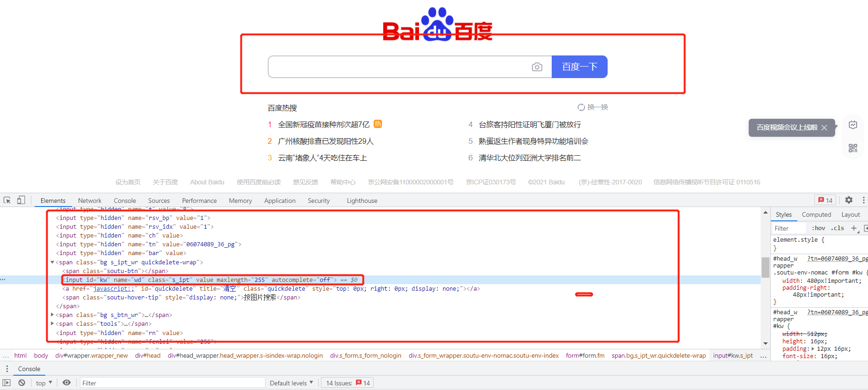The height and width of the screenshot is (390, 868).
Task: Click the About Baidu footer link
Action: click(207, 182)
